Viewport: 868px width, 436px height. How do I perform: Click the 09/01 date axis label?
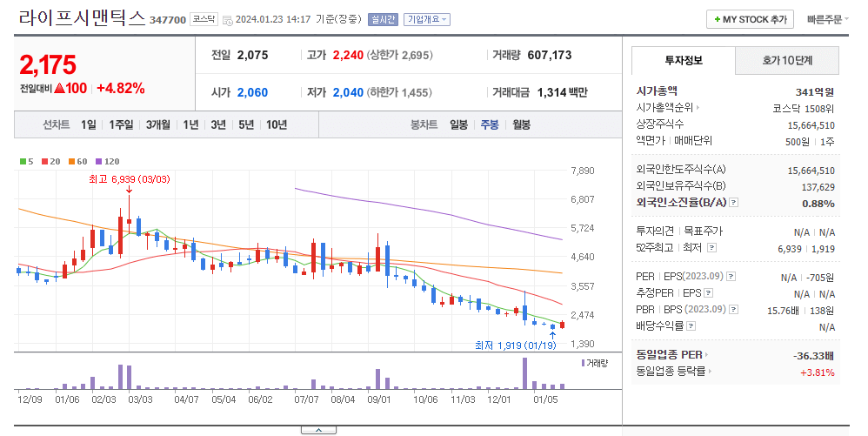(x=379, y=399)
